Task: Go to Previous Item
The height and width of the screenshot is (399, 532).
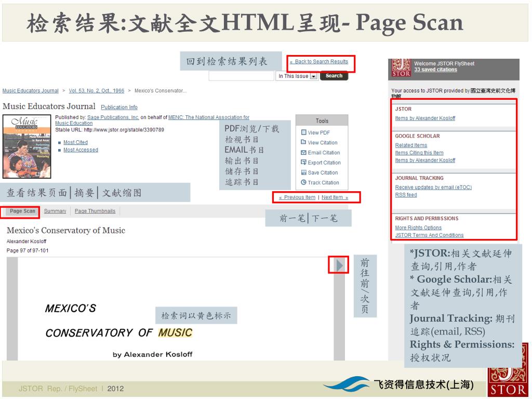Action: (x=297, y=197)
